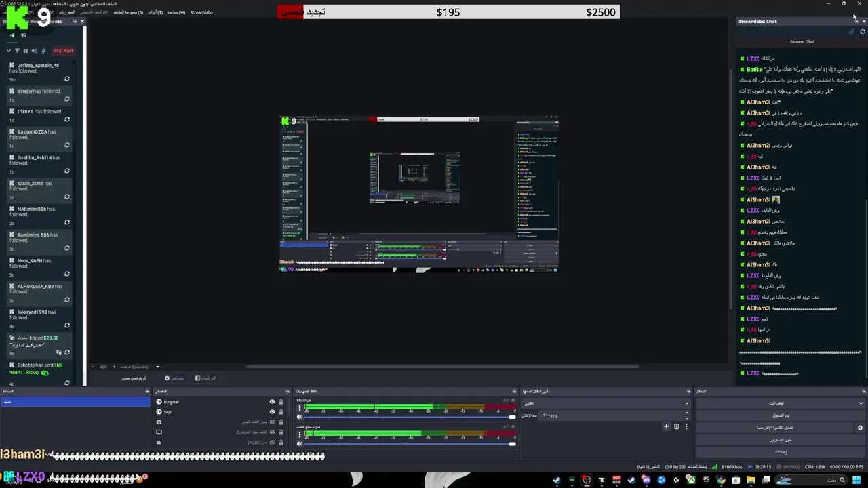The image size is (868, 488).
Task: Mute the second audio channel speaker
Action: [300, 444]
